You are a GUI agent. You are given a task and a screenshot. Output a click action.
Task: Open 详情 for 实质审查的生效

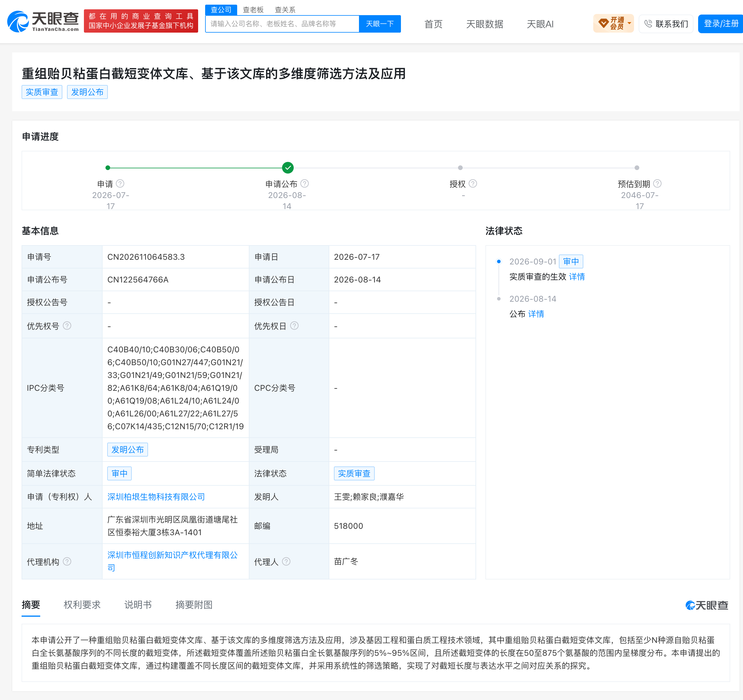577,277
